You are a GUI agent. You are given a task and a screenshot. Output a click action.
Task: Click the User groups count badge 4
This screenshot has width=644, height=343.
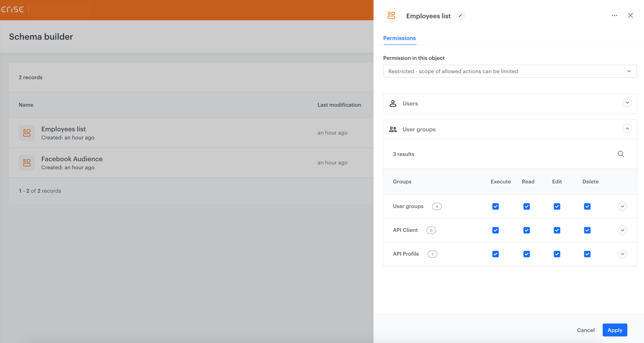click(x=437, y=206)
